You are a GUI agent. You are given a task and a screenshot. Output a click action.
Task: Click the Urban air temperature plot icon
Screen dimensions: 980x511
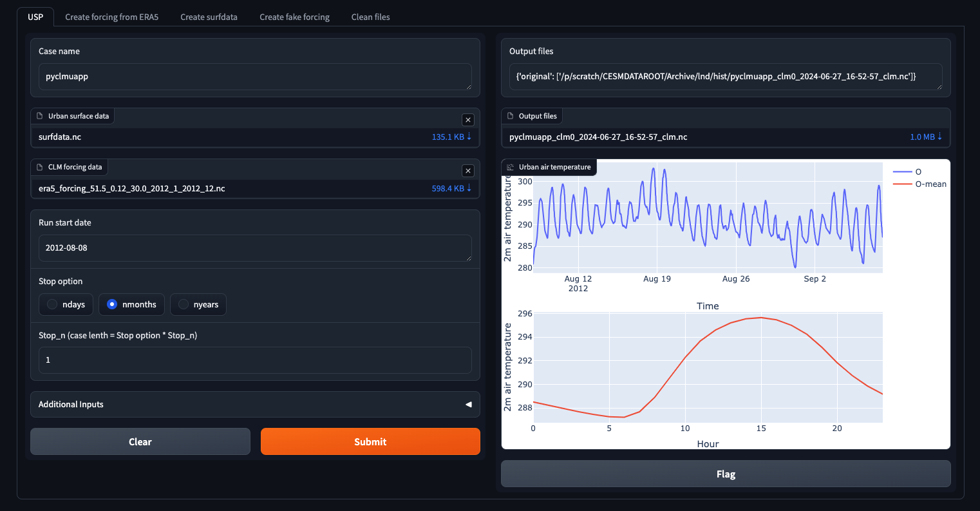pyautogui.click(x=511, y=167)
